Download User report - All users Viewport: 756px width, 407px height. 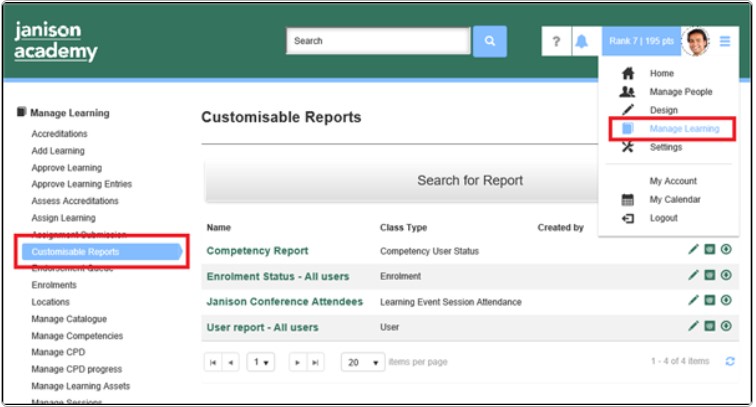pyautogui.click(x=726, y=326)
